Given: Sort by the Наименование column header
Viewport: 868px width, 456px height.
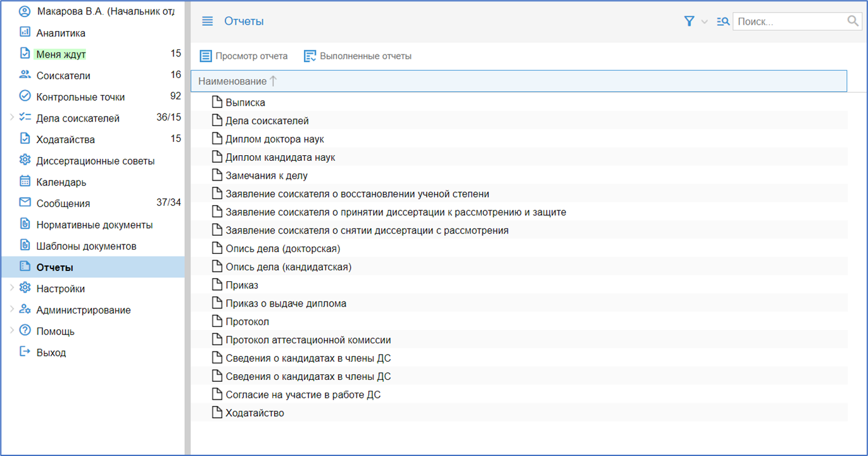Looking at the screenshot, I should (232, 81).
